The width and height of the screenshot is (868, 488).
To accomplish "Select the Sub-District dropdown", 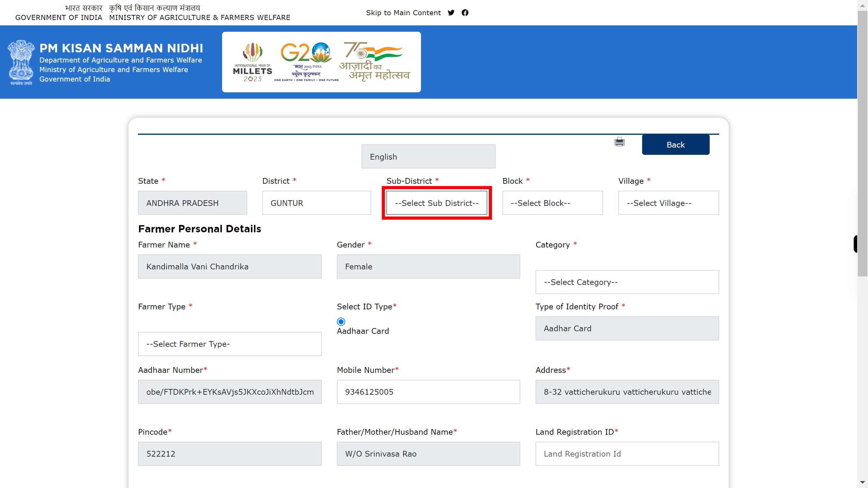I will tap(437, 203).
